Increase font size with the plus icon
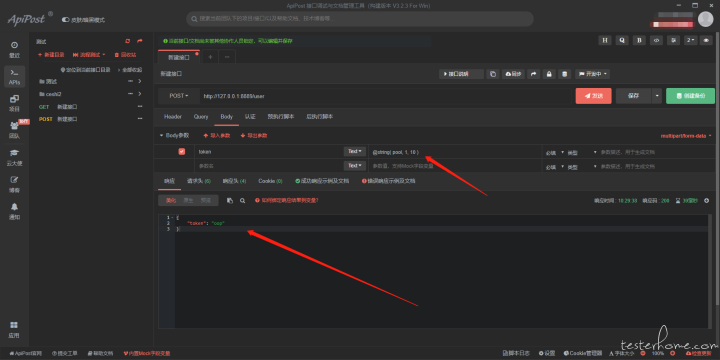The width and height of the screenshot is (720, 360). (674, 354)
